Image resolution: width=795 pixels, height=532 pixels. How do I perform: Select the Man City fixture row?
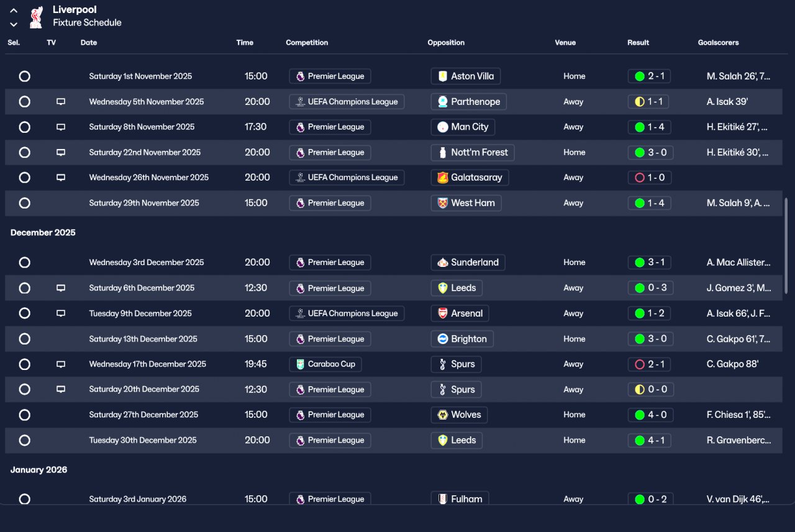pyautogui.click(x=24, y=127)
